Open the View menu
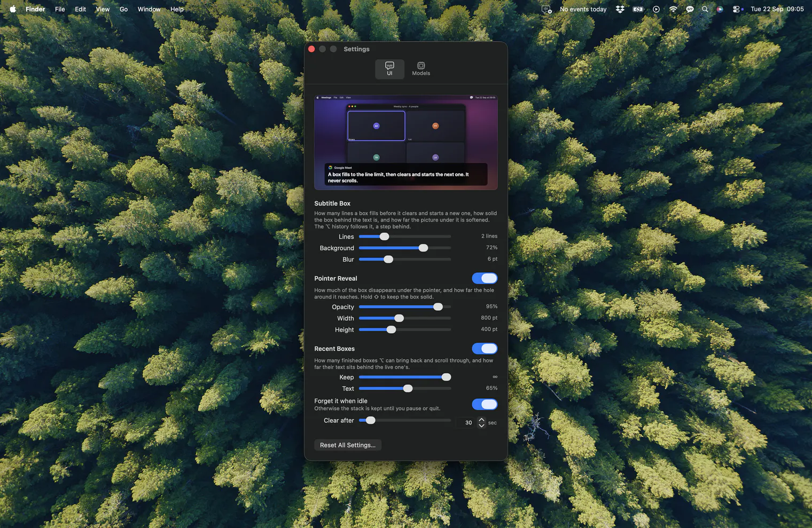812x528 pixels. coord(103,9)
